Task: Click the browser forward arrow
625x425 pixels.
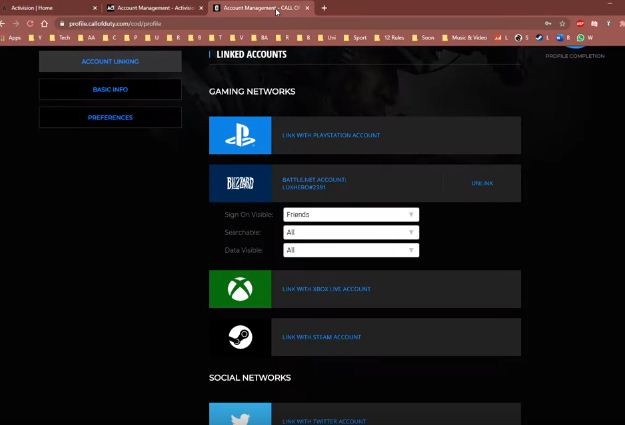Action: click(x=16, y=24)
